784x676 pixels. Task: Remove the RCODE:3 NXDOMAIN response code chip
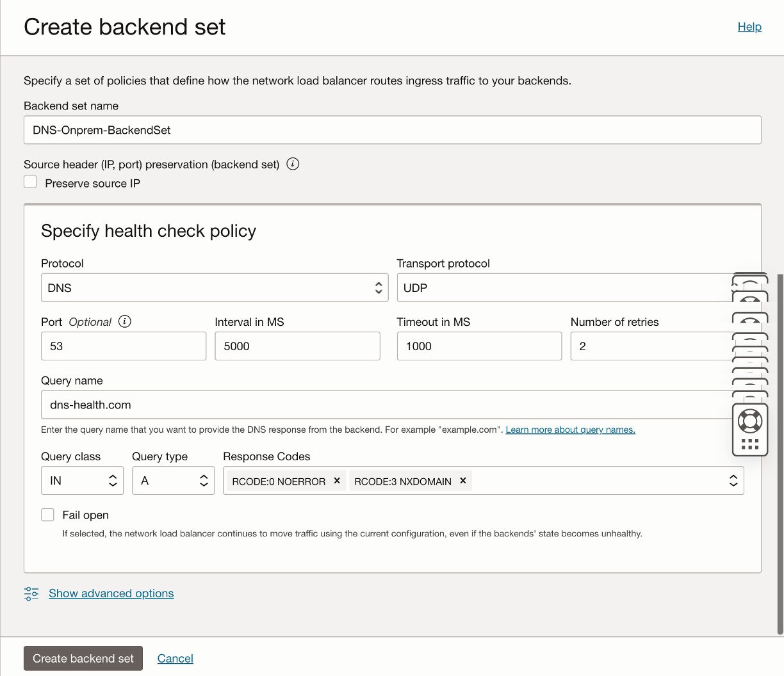[x=462, y=480]
